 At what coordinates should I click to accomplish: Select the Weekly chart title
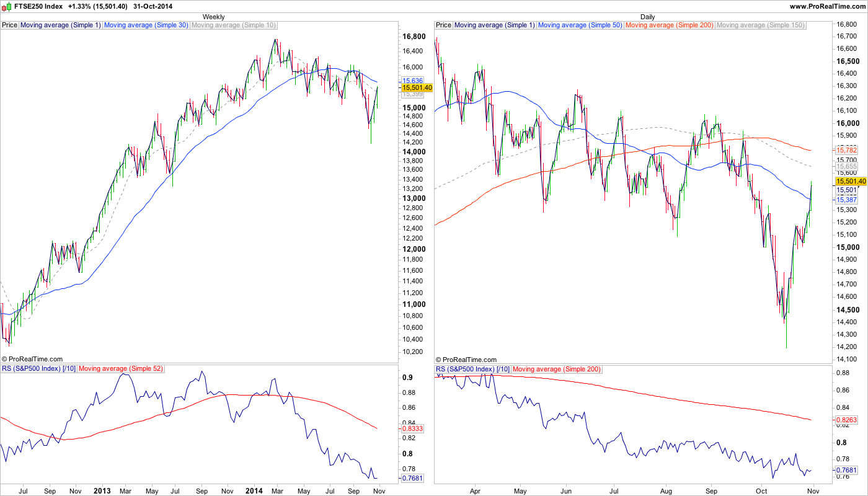(x=214, y=17)
